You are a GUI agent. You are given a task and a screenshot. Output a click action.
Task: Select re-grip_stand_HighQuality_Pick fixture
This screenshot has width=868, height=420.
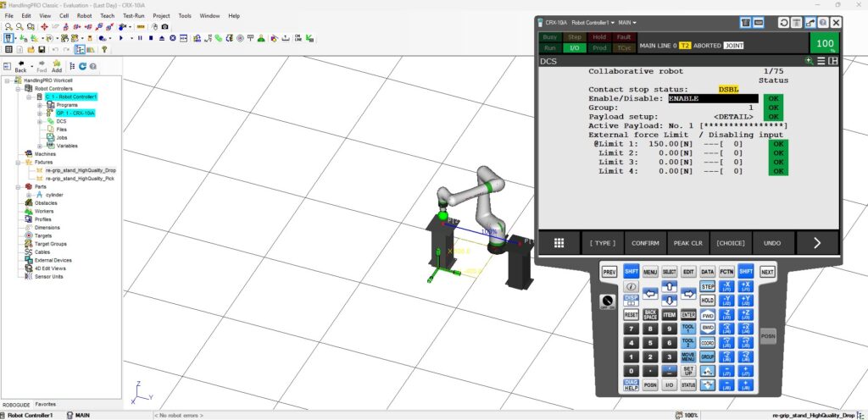[80, 179]
